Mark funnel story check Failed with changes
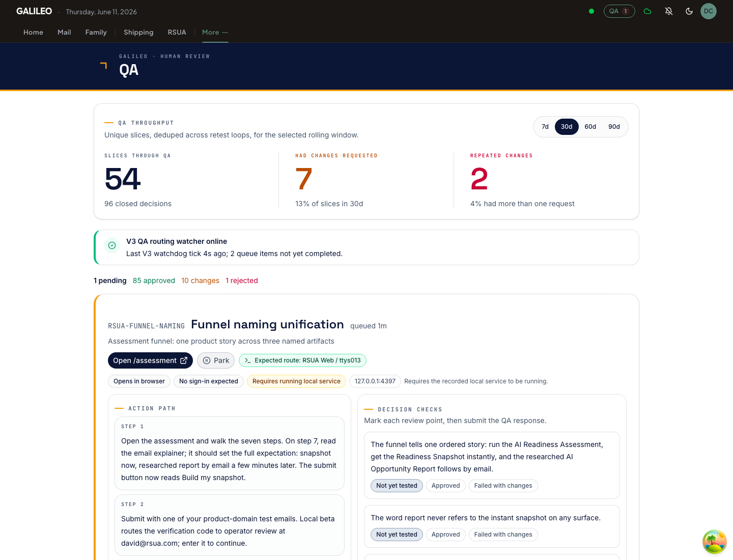 [503, 486]
